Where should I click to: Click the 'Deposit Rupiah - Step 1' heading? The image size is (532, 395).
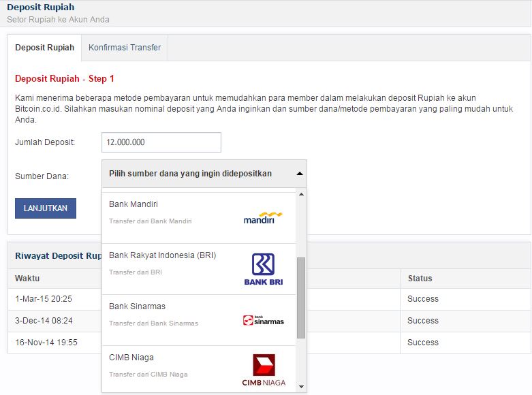click(x=65, y=79)
